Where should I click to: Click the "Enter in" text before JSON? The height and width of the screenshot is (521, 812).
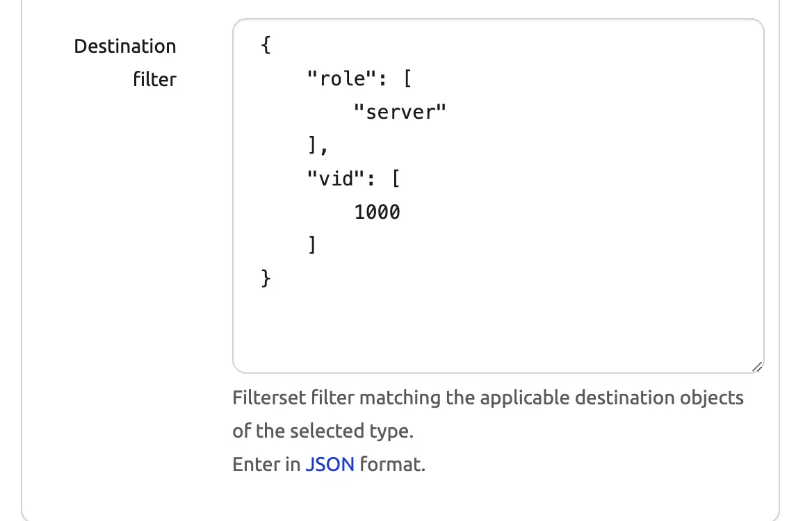click(266, 464)
